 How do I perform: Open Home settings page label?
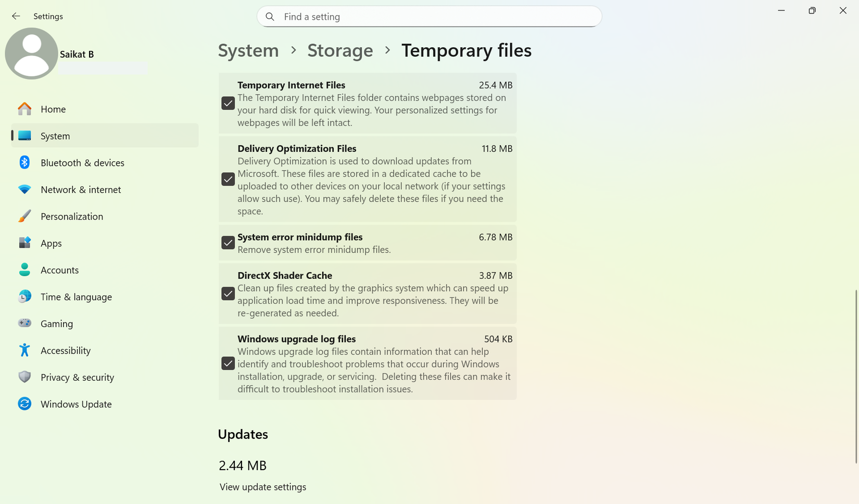click(53, 109)
